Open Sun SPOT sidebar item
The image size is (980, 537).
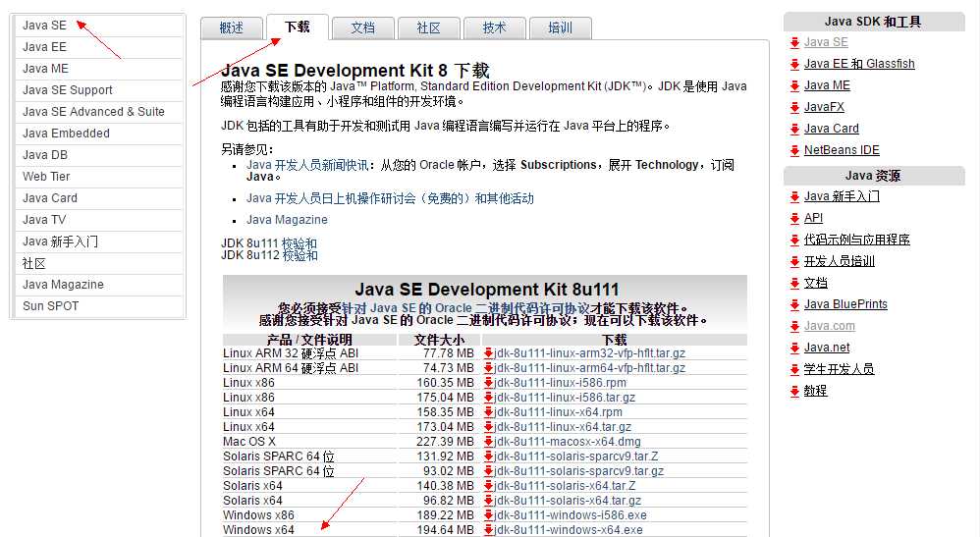pos(99,306)
